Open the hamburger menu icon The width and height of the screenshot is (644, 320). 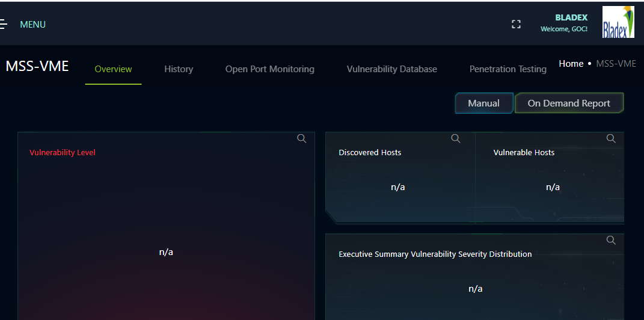3,24
